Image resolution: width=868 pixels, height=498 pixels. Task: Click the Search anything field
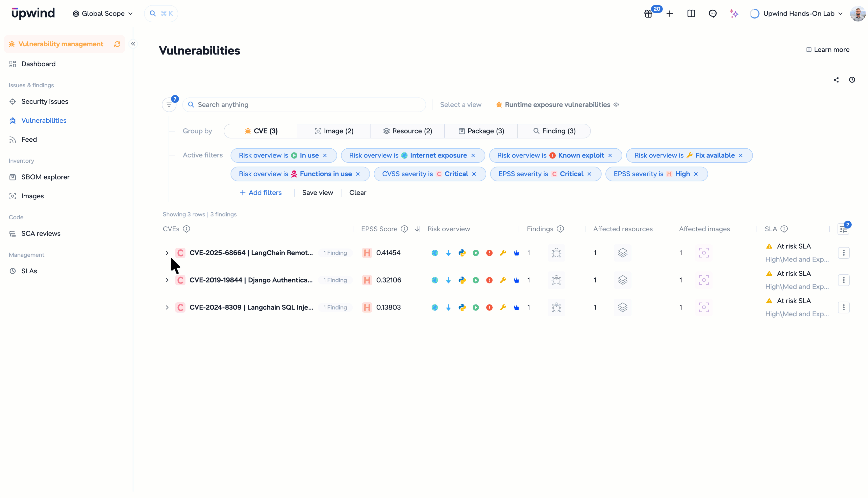click(x=304, y=105)
